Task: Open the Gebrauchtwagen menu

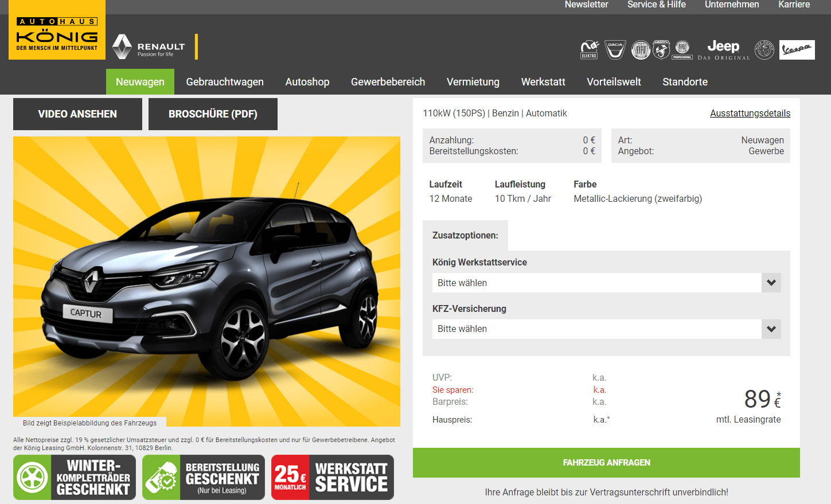Action: (225, 82)
